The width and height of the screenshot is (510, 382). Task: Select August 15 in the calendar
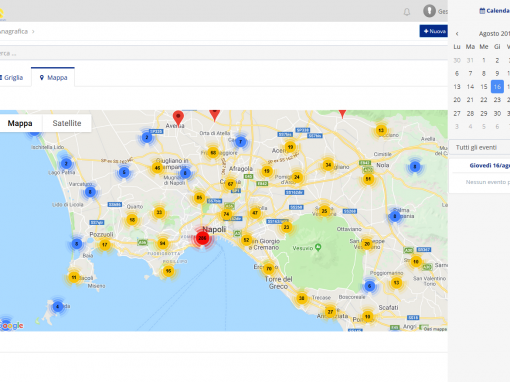click(484, 87)
